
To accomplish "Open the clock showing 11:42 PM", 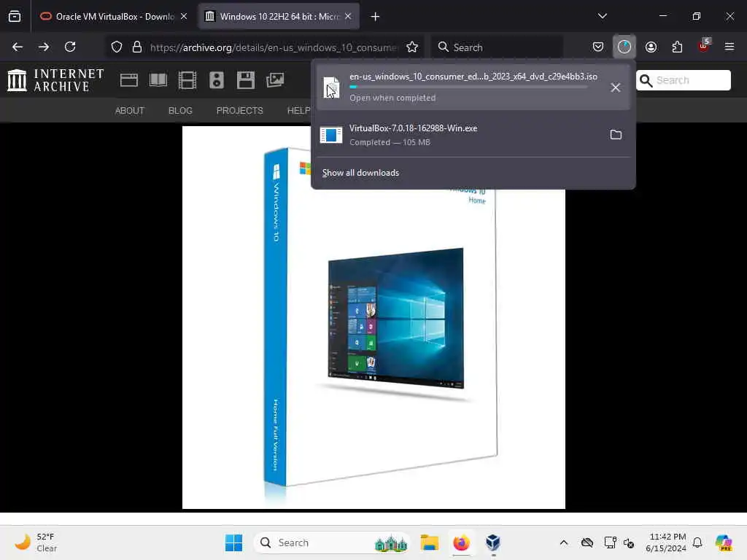I will (666, 542).
